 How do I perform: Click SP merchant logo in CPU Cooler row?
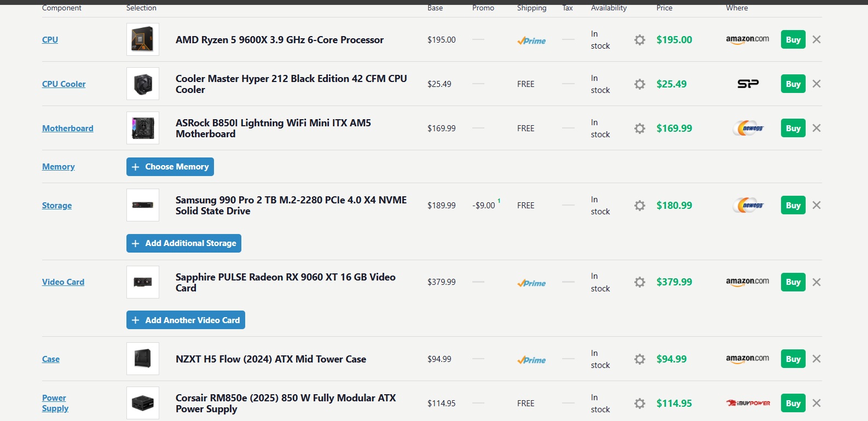[748, 84]
